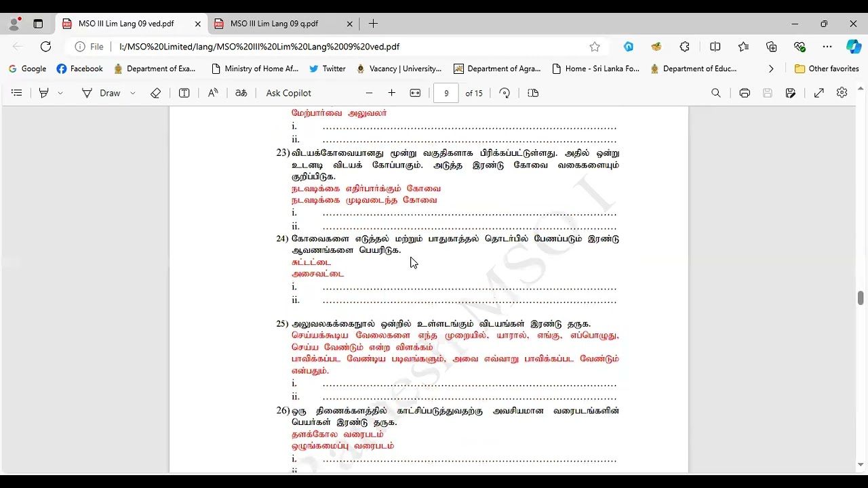Select the PDF highlight tool
Image resolution: width=868 pixels, height=488 pixels.
pos(44,93)
